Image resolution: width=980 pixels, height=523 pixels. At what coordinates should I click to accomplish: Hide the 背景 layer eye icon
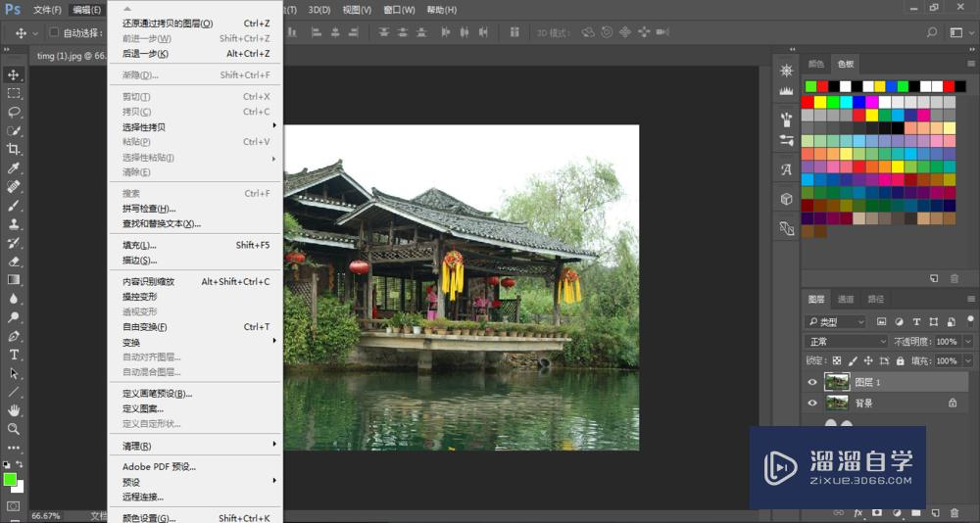coord(812,404)
